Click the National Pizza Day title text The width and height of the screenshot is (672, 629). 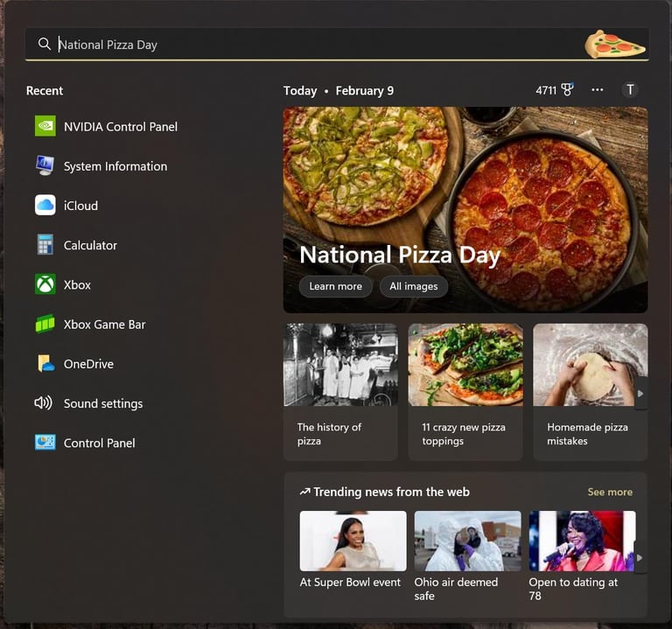(x=400, y=255)
